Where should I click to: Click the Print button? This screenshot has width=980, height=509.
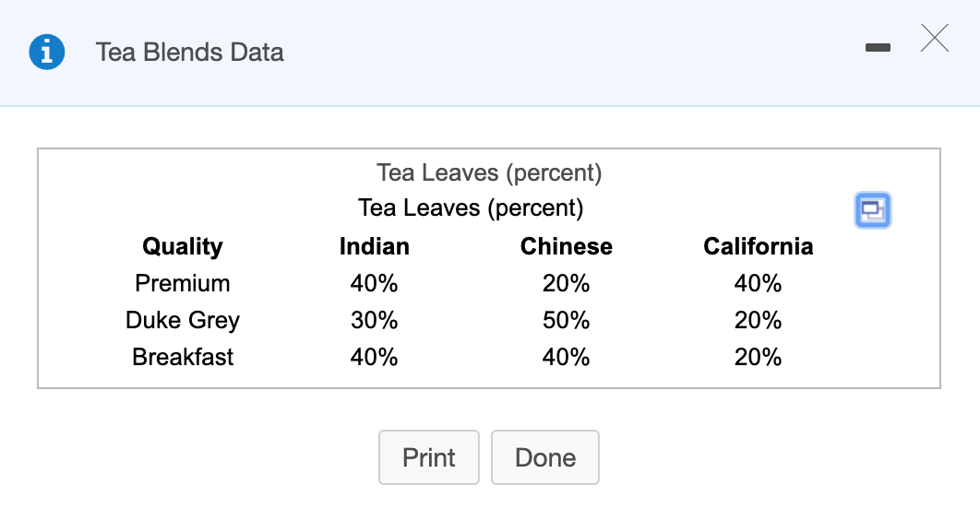(x=429, y=457)
